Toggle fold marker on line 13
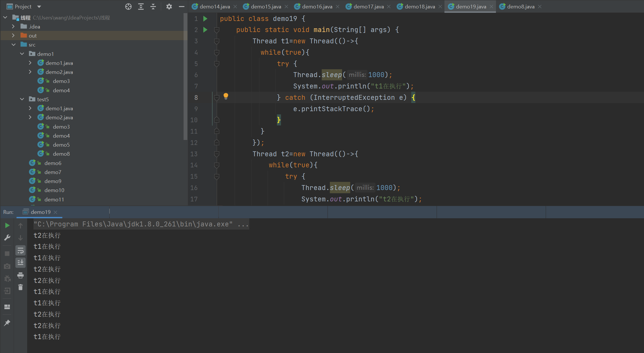 click(217, 154)
